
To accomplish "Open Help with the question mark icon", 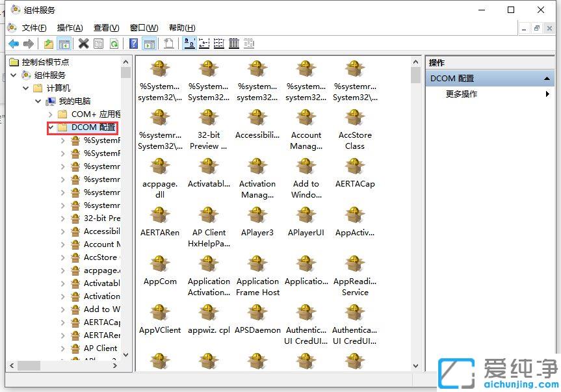I will 133,44.
